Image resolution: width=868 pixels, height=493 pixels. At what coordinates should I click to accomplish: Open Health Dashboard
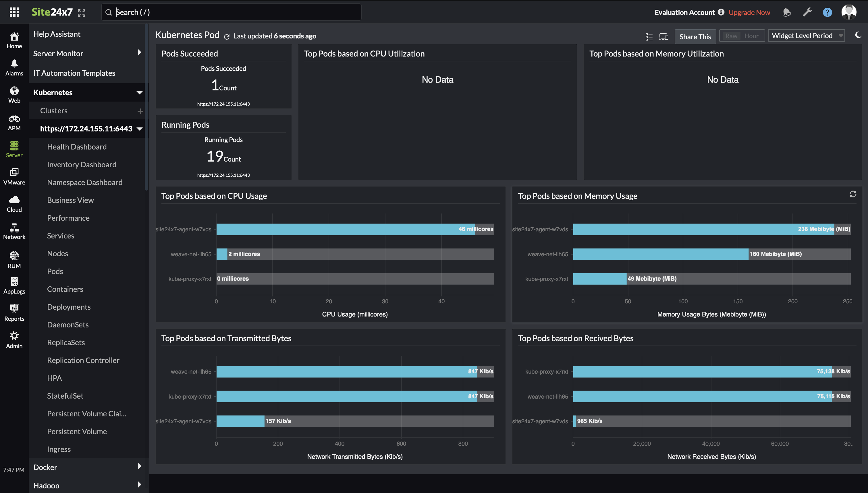click(x=77, y=147)
